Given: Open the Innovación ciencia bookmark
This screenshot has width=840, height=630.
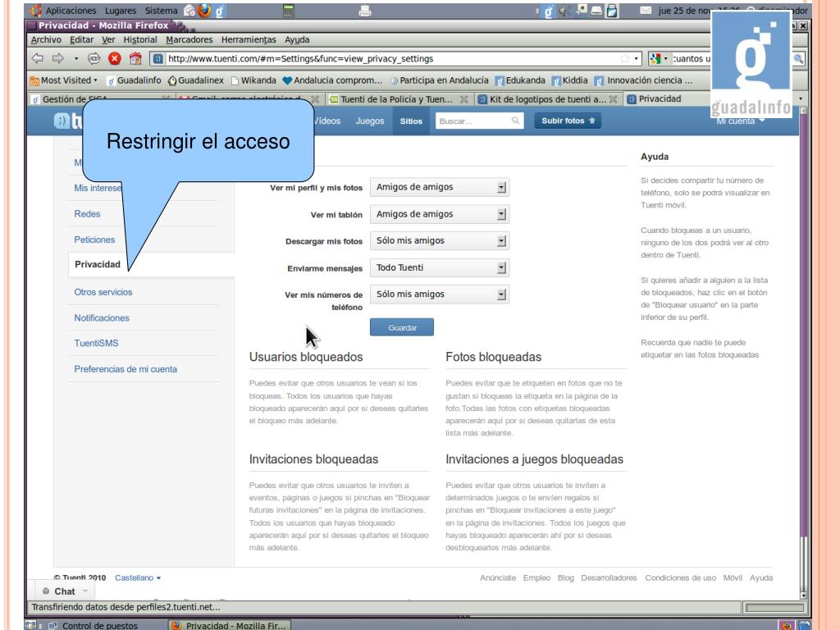Looking at the screenshot, I should click(x=643, y=80).
